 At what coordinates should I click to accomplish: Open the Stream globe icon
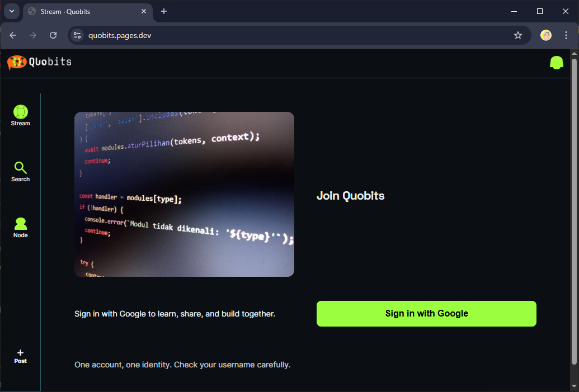tap(20, 111)
